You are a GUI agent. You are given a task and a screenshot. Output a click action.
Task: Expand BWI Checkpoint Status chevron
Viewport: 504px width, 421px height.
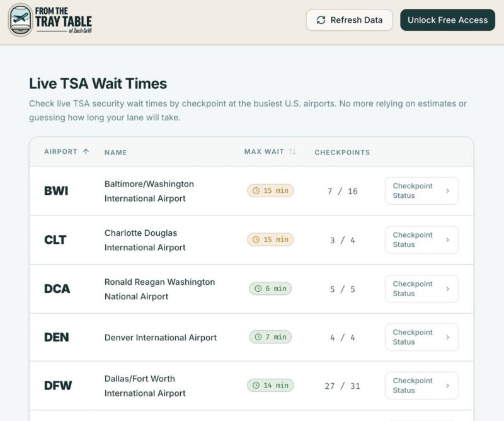click(448, 191)
